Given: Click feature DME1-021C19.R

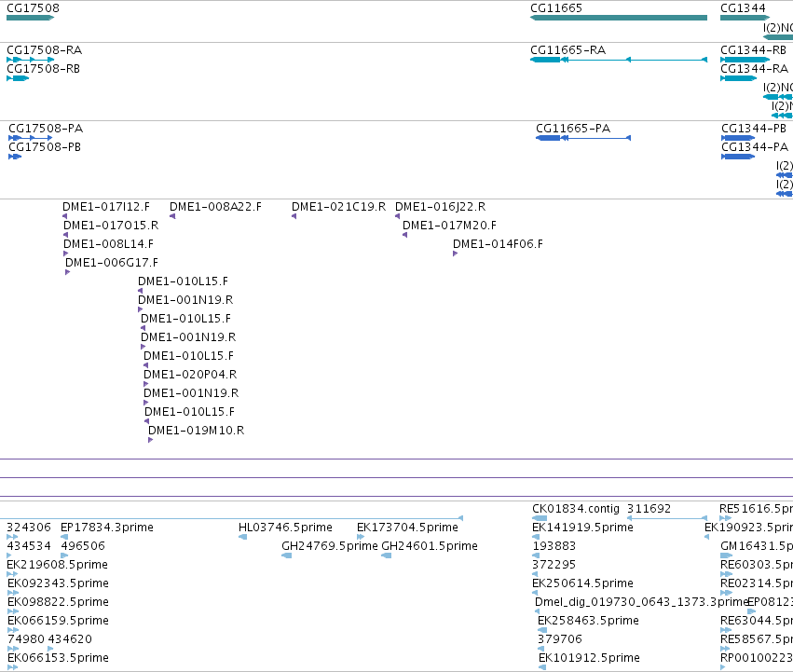Looking at the screenshot, I should 294,216.
